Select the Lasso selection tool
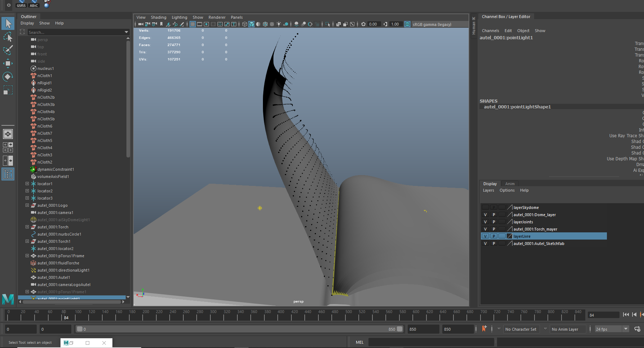The width and height of the screenshot is (644, 348). pyautogui.click(x=8, y=37)
